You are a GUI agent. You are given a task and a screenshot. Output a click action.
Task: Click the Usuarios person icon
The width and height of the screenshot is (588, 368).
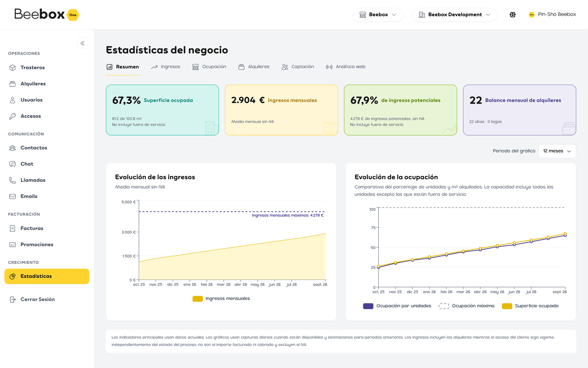(x=12, y=100)
